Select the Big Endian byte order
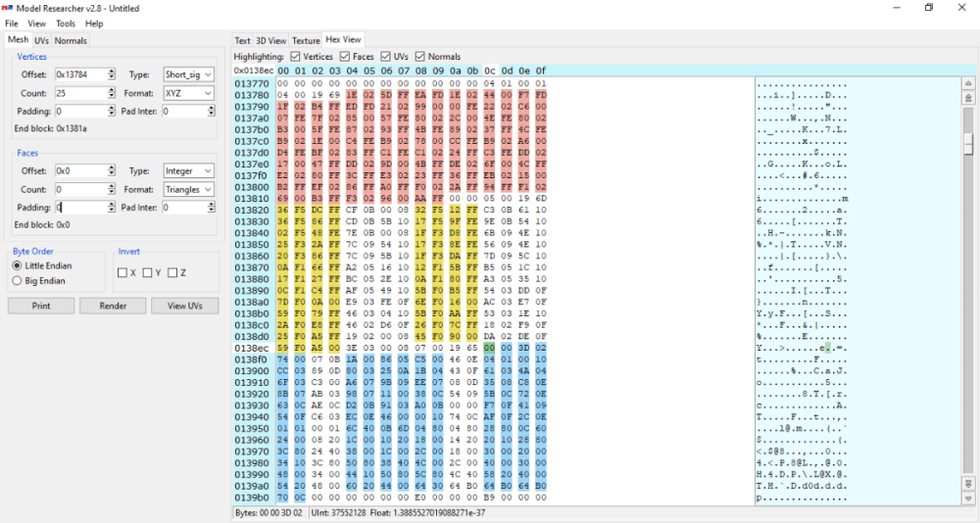The image size is (980, 523). (17, 281)
